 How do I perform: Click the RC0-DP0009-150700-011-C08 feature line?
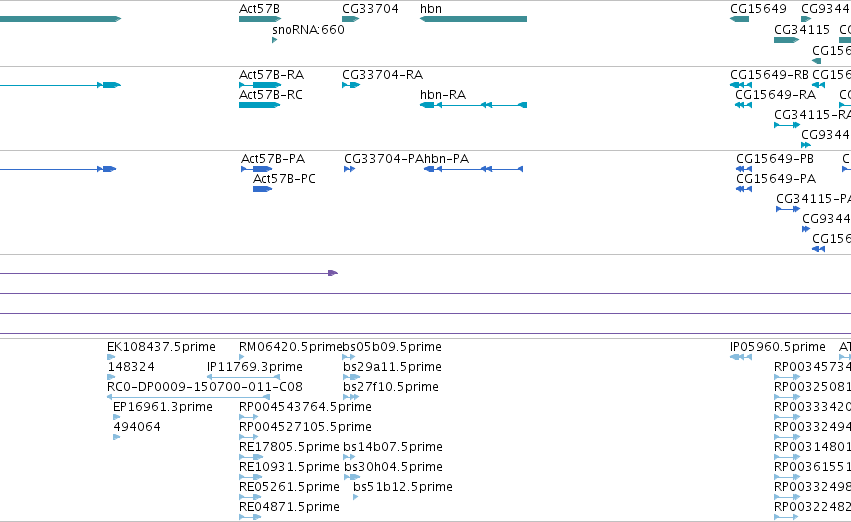[x=188, y=397]
